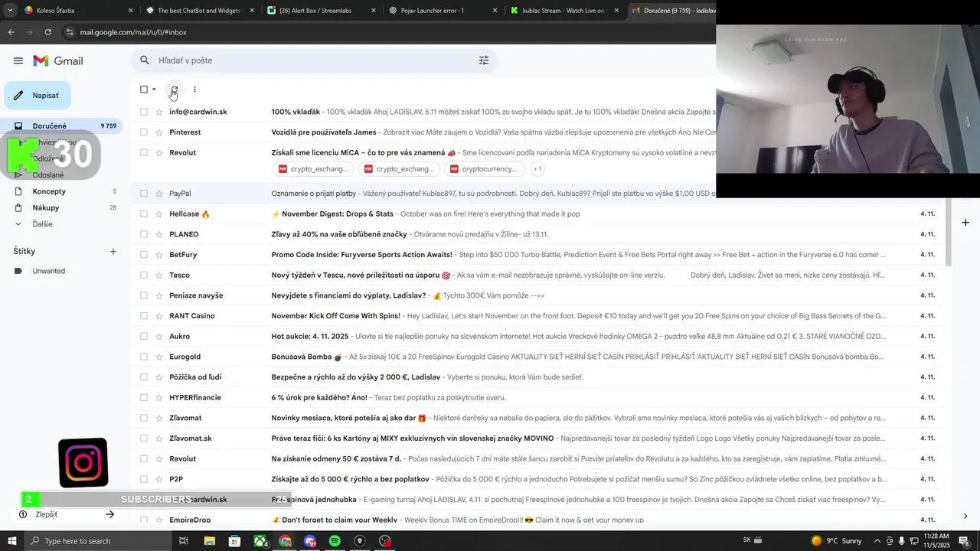Open the Zľavomat Novinky mesiaca email
Viewport: 980px width, 551px height.
[536, 418]
